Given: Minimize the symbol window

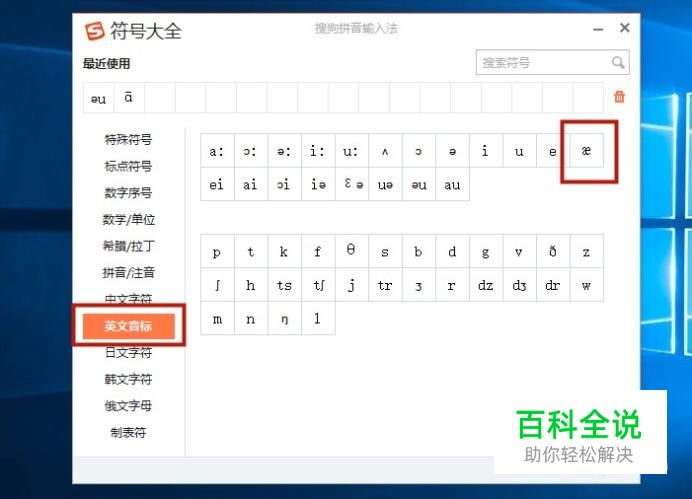Looking at the screenshot, I should coord(598,30).
